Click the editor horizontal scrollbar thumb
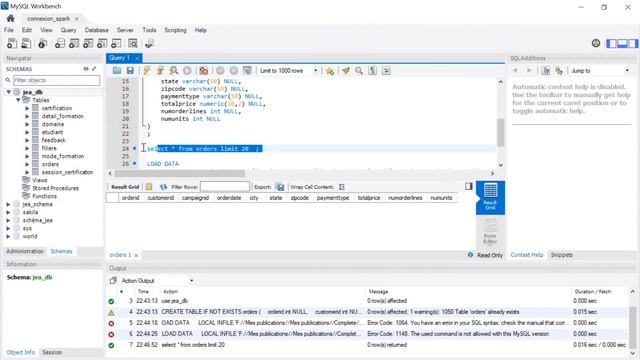The width and height of the screenshot is (640, 360). (x=180, y=173)
